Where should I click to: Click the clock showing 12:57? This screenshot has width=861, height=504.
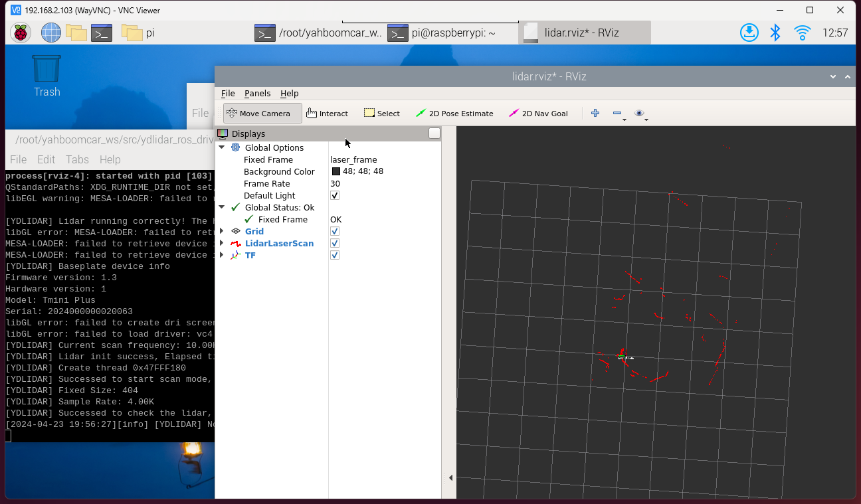pyautogui.click(x=835, y=33)
